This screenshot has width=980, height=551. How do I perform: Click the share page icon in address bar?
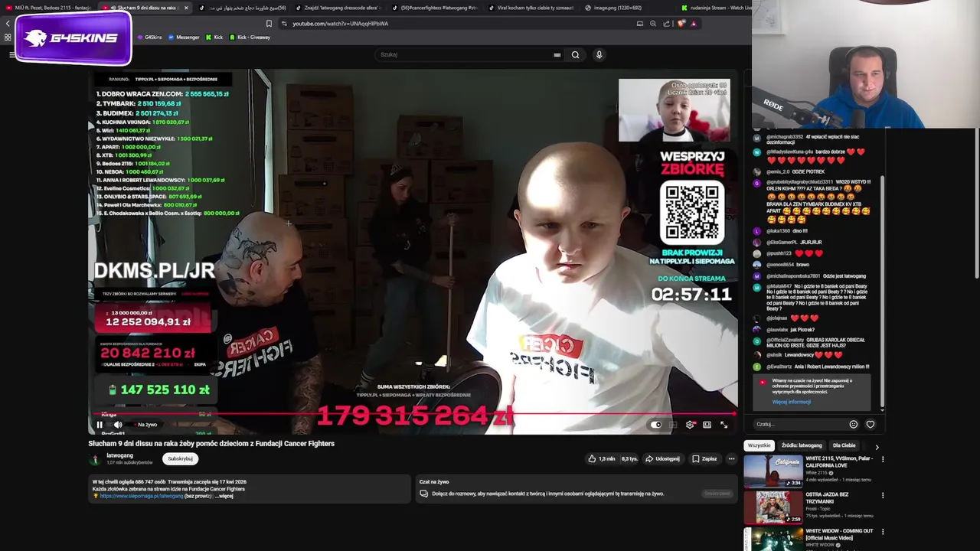[666, 24]
